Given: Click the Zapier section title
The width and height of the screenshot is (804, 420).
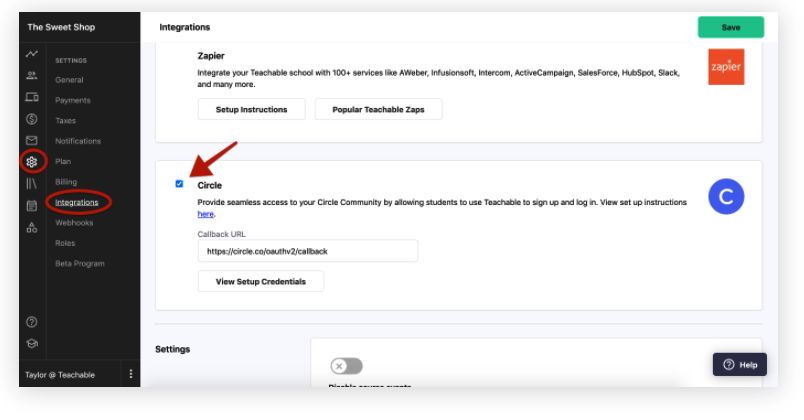Looking at the screenshot, I should 211,56.
